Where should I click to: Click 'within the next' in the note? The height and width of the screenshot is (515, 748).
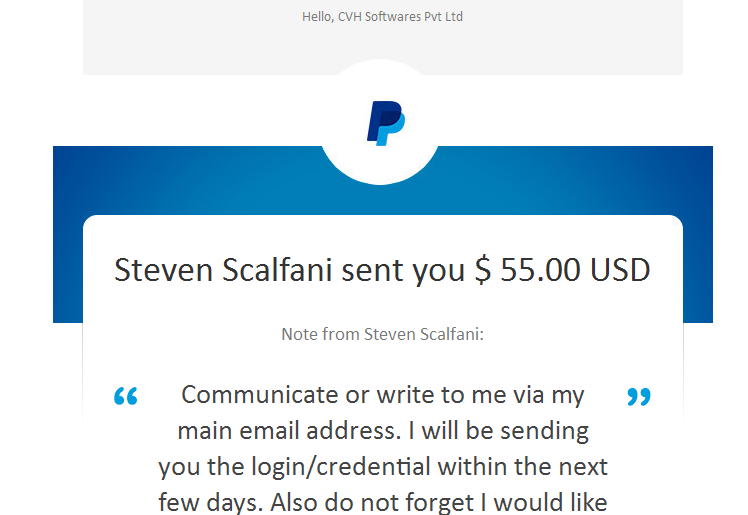click(x=523, y=466)
